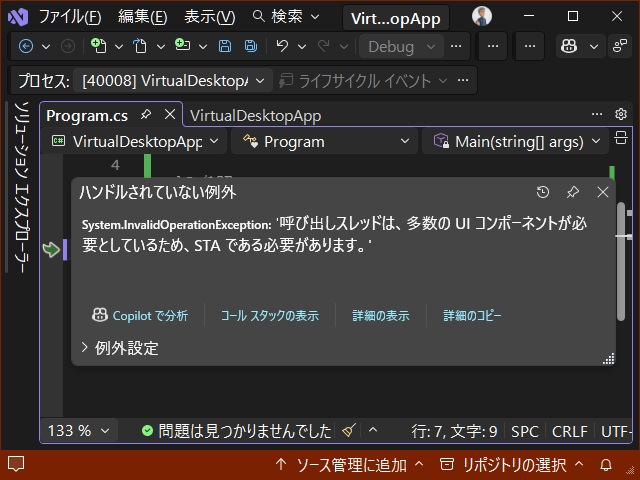This screenshot has height=480, width=640.
Task: Click the split editor window icon
Action: coord(621,138)
